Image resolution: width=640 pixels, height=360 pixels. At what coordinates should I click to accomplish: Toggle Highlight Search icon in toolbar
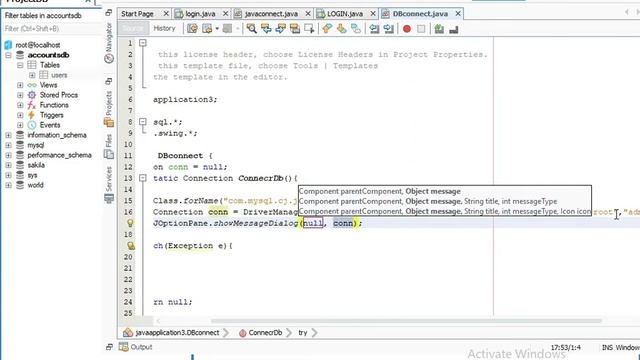pos(295,29)
